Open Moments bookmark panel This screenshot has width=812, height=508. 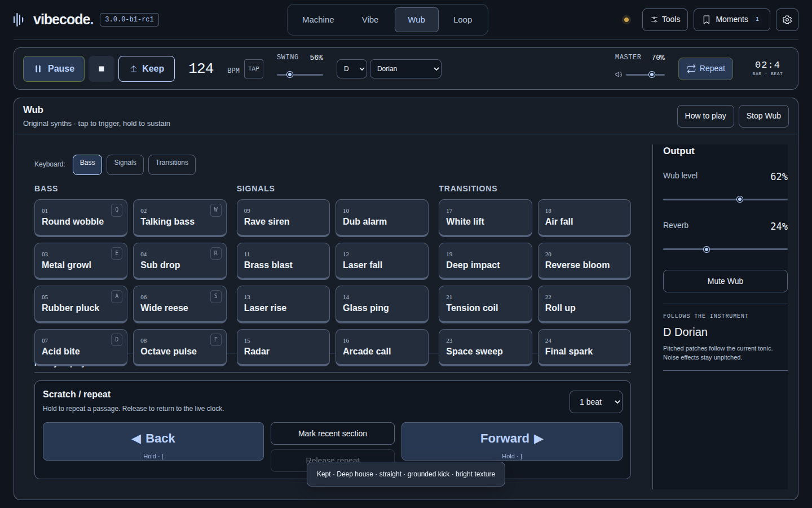coord(731,20)
